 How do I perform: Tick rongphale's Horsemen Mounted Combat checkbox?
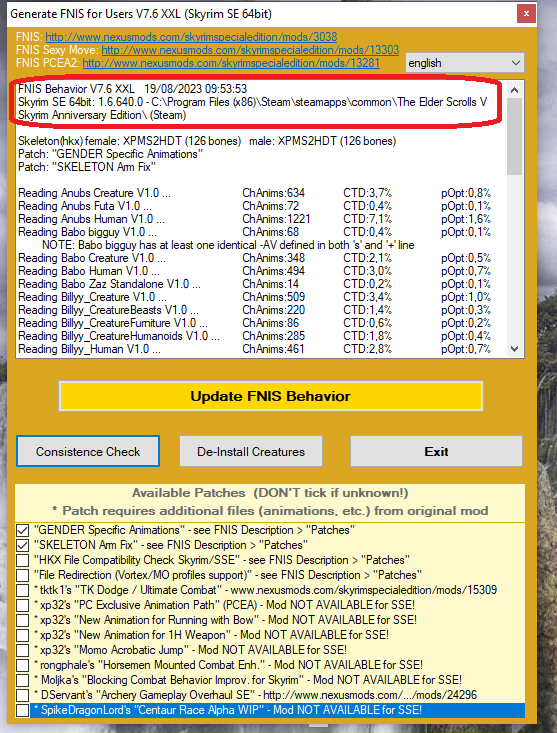pyautogui.click(x=22, y=665)
